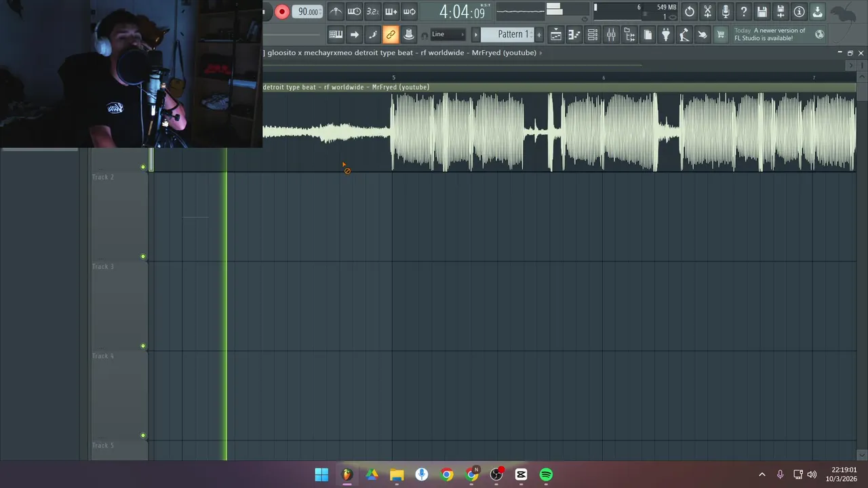868x488 pixels.
Task: Disable the orange link-to-controller button
Action: click(391, 35)
